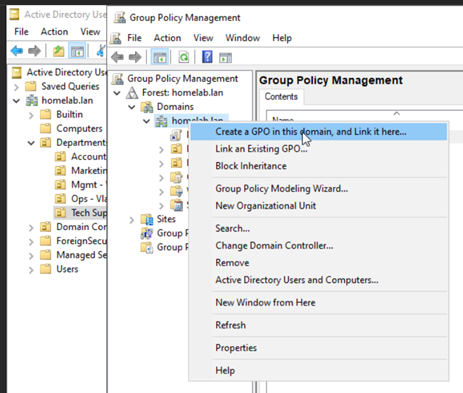463x393 pixels.
Task: Collapse homelab.lan in Active Directory tree
Action: coord(16,101)
